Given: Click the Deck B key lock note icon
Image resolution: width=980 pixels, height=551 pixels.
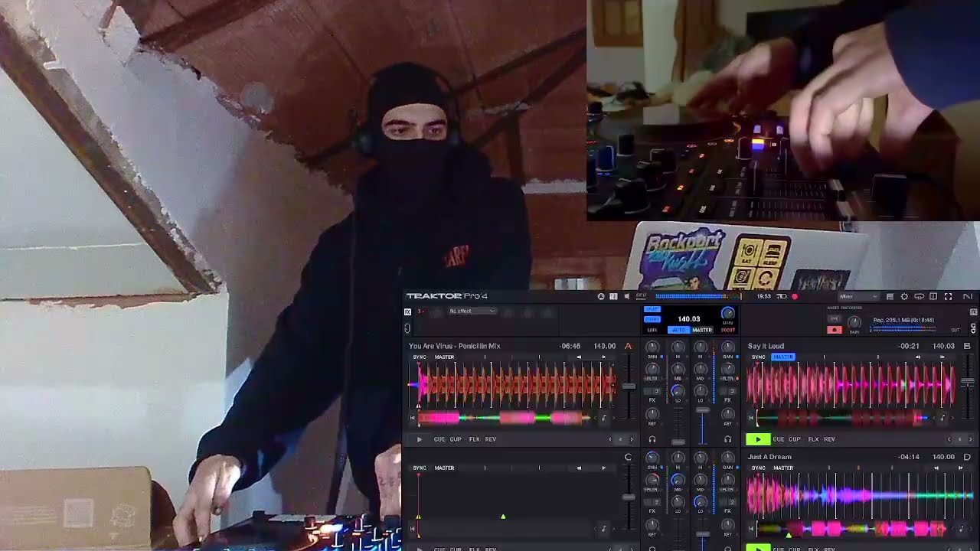Looking at the screenshot, I should [x=942, y=418].
